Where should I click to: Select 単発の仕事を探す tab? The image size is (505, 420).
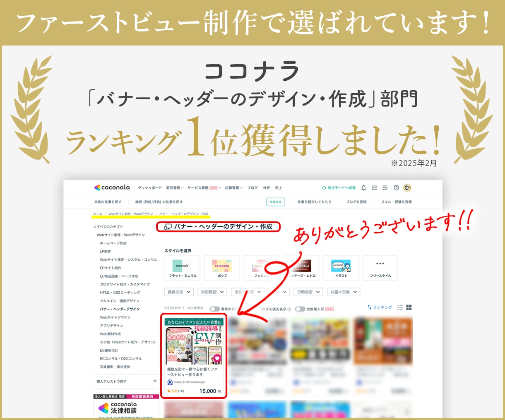click(108, 202)
